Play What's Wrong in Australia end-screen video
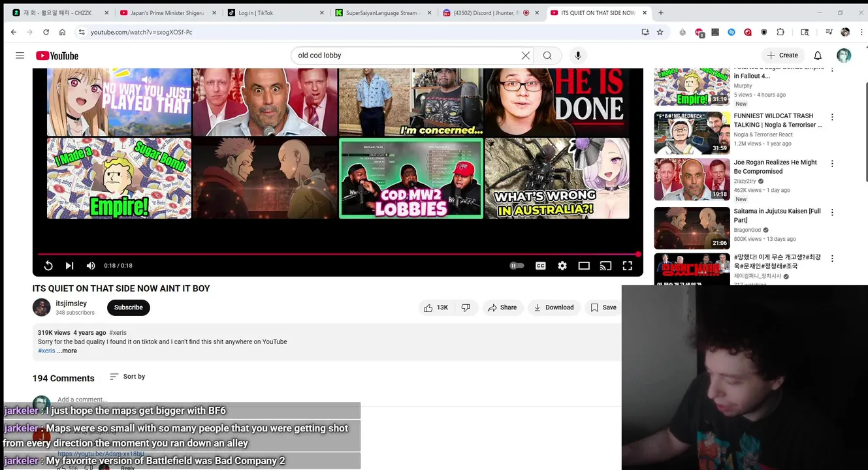The width and height of the screenshot is (868, 470). (x=557, y=178)
